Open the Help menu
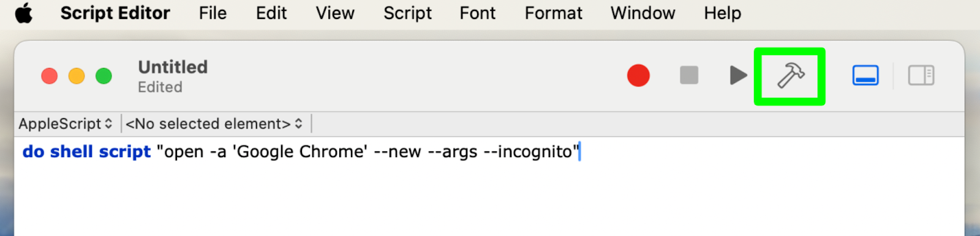The image size is (980, 236). click(723, 13)
